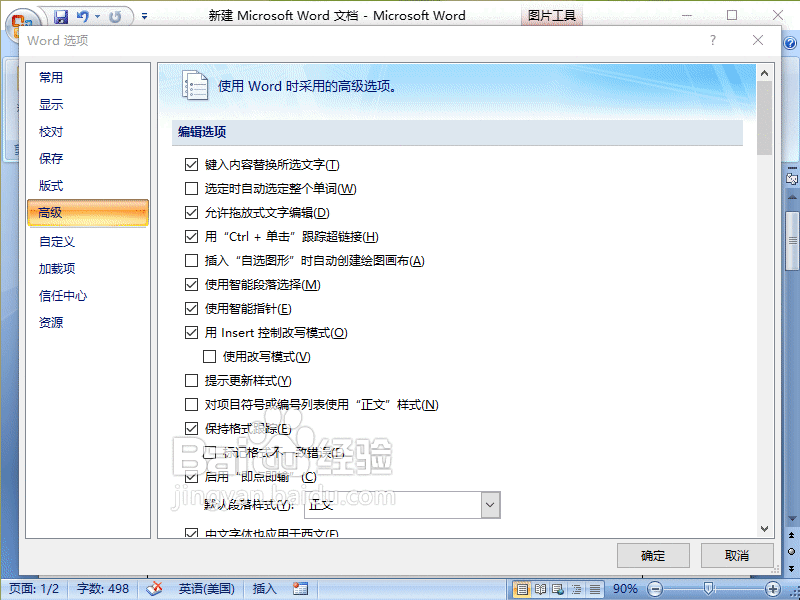Enable 选定时自动选定整个单词 checkbox
The height and width of the screenshot is (600, 800).
(191, 189)
